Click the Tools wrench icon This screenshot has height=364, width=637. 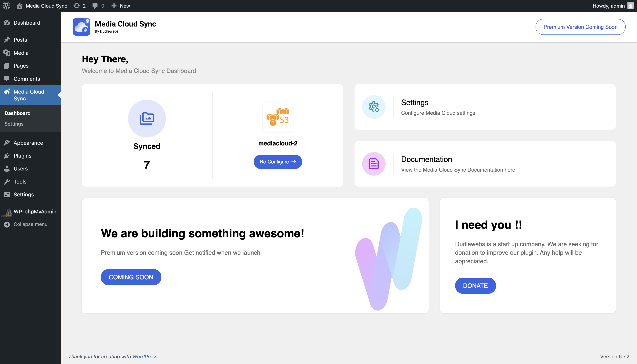(7, 181)
